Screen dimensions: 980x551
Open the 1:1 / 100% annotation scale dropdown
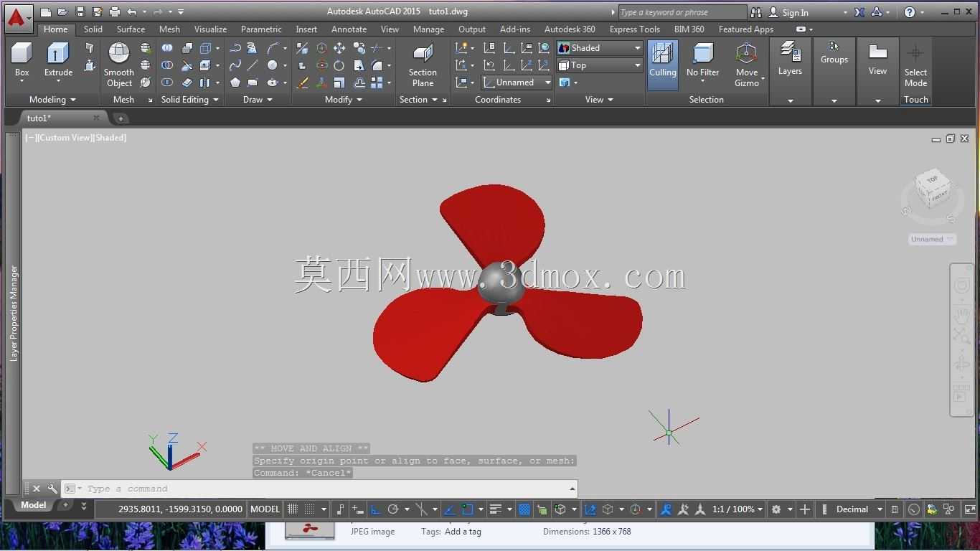coord(738,509)
